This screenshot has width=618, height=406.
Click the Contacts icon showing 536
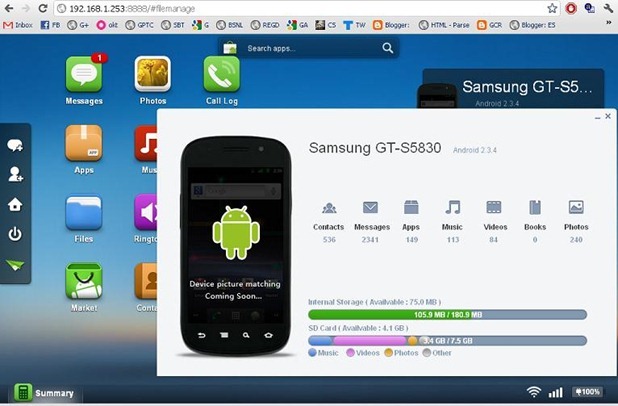(329, 208)
